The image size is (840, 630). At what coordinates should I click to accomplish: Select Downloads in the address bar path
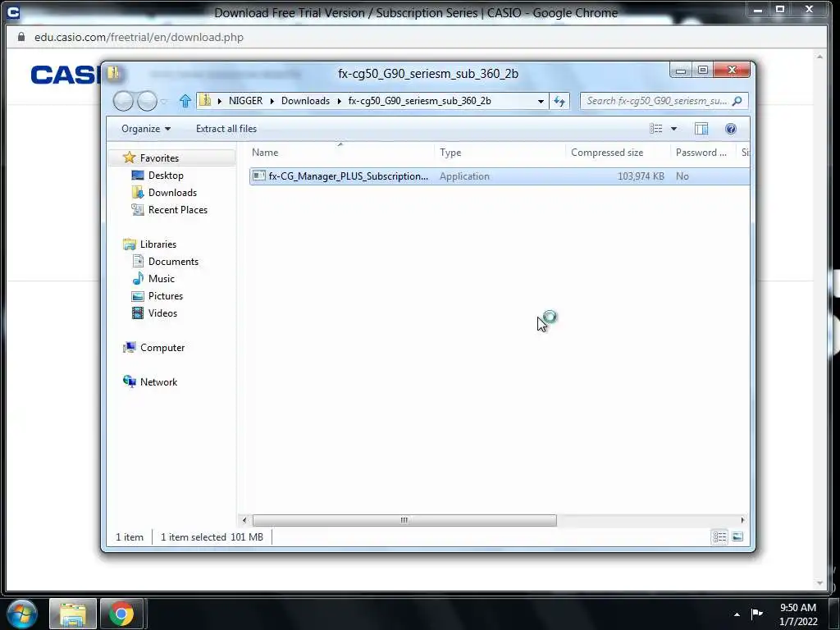point(305,101)
